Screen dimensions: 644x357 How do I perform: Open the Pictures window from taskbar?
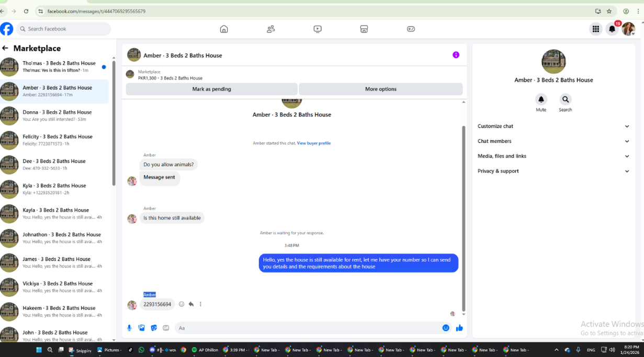(x=108, y=350)
